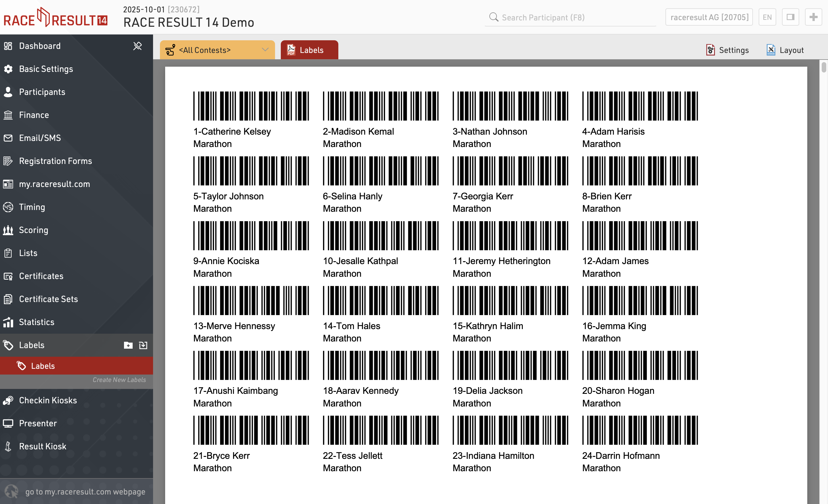Open the EN language selector
828x504 pixels.
pos(767,17)
